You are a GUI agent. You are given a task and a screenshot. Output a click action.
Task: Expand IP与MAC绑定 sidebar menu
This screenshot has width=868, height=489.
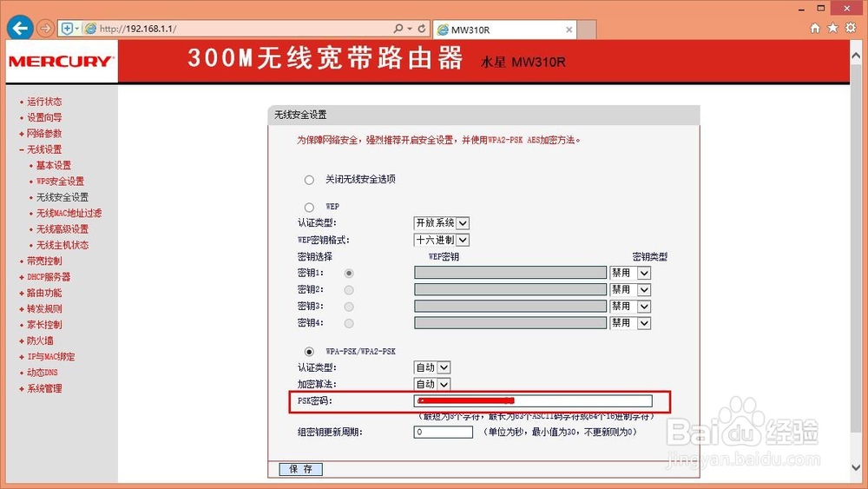click(x=51, y=357)
